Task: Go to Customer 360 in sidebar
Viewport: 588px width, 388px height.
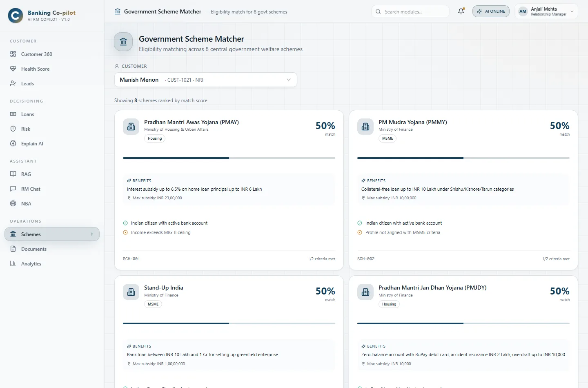Action: pos(52,54)
